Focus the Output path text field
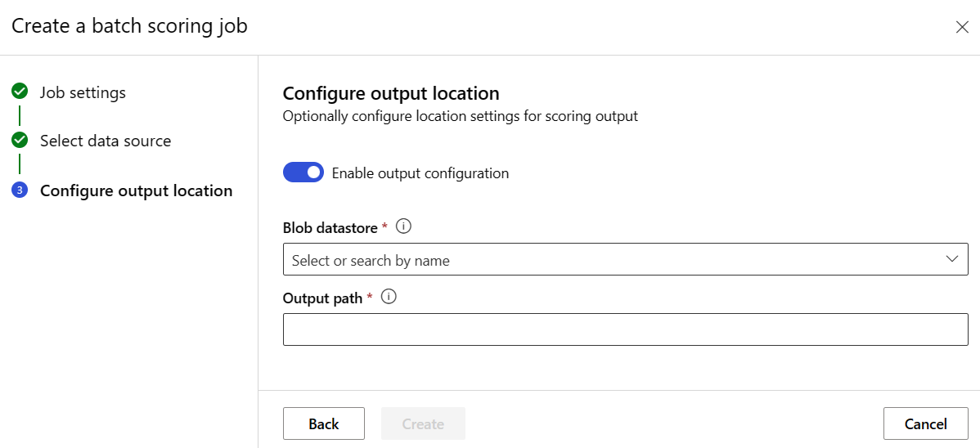980x448 pixels. [625, 329]
